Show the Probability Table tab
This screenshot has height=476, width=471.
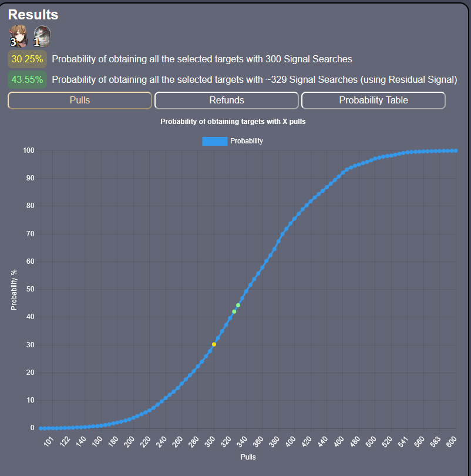point(374,100)
